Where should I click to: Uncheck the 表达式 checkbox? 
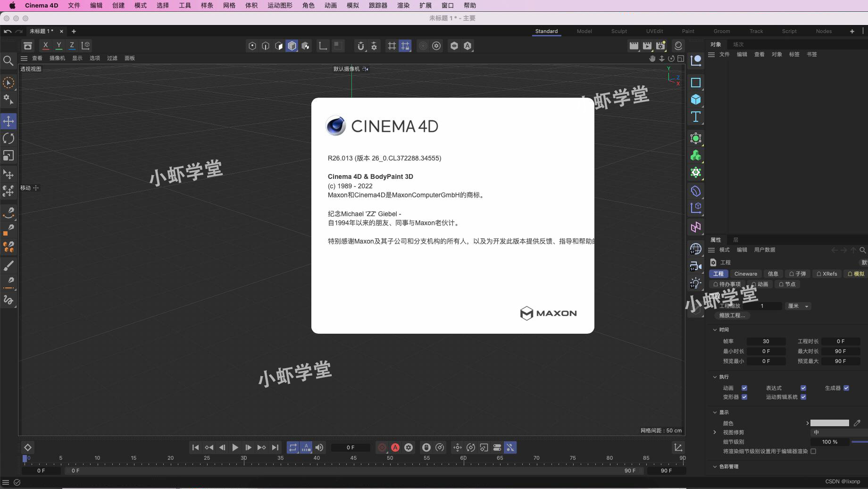803,388
